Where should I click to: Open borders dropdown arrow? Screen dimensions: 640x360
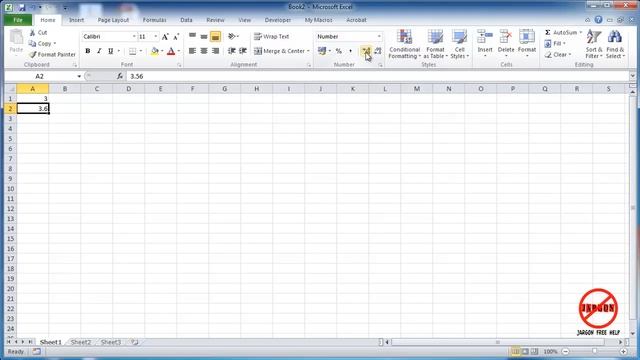[141, 51]
